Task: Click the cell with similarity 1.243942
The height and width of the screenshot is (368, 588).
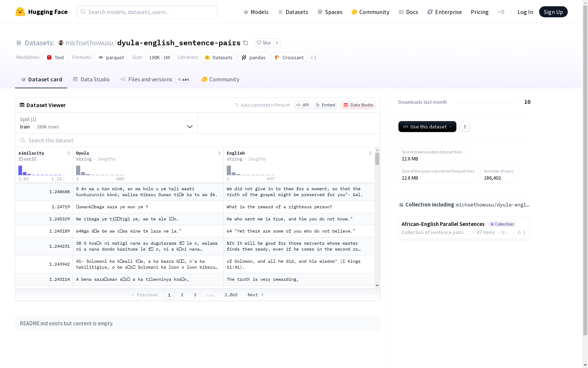Action: click(44, 264)
